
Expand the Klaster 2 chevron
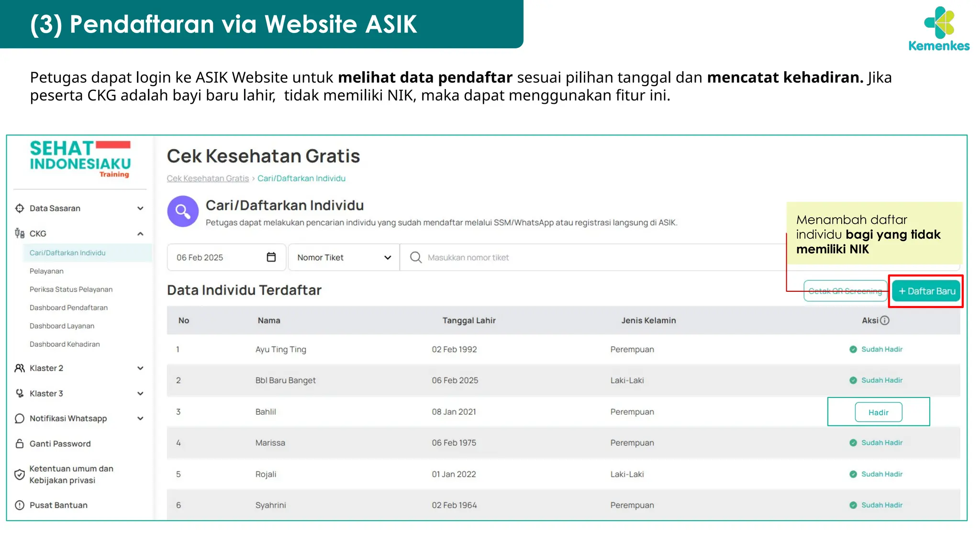click(x=140, y=368)
